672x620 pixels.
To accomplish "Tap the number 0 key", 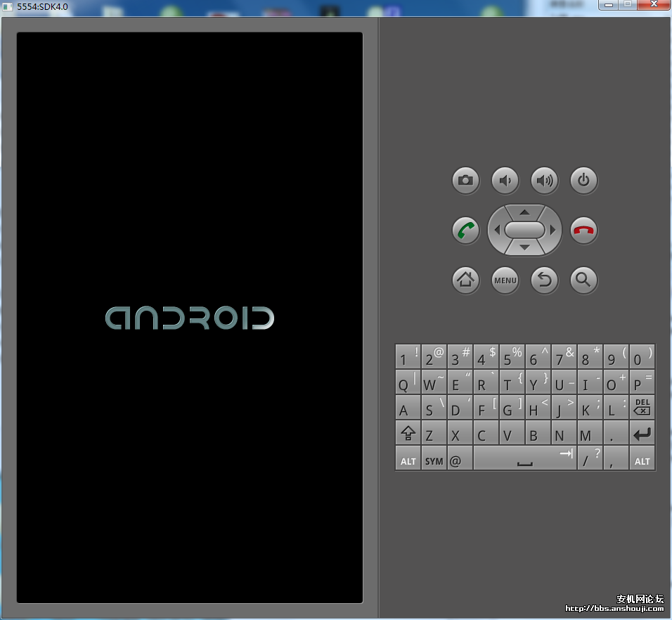I will [x=642, y=356].
